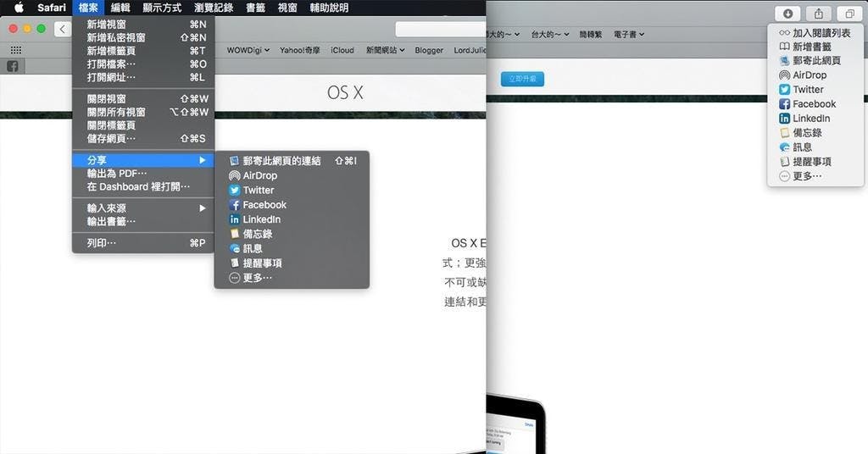
Task: Click 提醒事項 icon in share submenu
Action: pyautogui.click(x=234, y=263)
